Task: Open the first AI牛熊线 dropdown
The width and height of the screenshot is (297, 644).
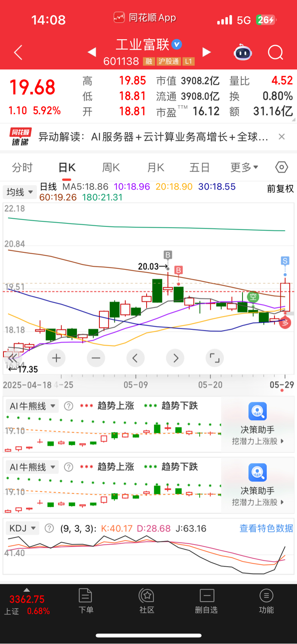Action: (32, 406)
